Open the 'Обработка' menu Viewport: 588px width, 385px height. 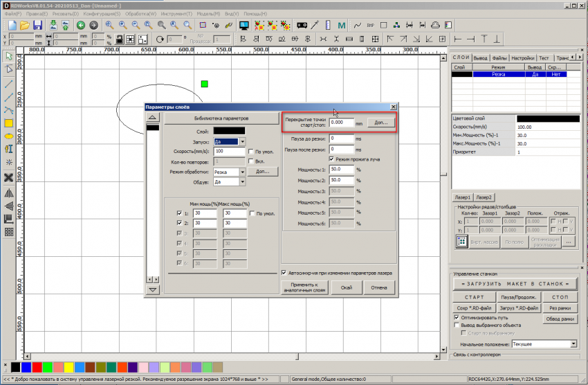141,13
